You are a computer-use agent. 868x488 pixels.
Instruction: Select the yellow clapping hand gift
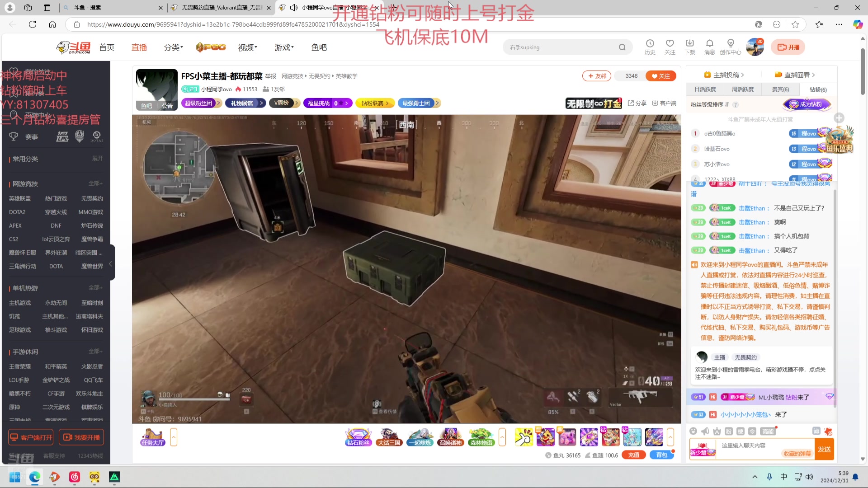tap(524, 437)
